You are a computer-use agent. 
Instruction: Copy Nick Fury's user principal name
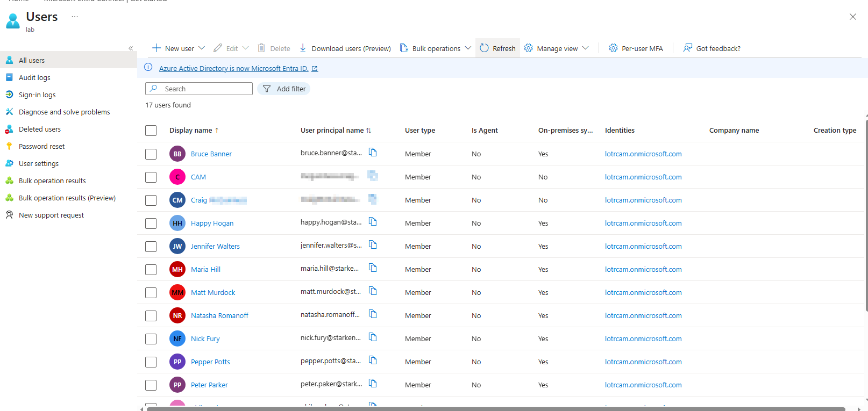[373, 337]
